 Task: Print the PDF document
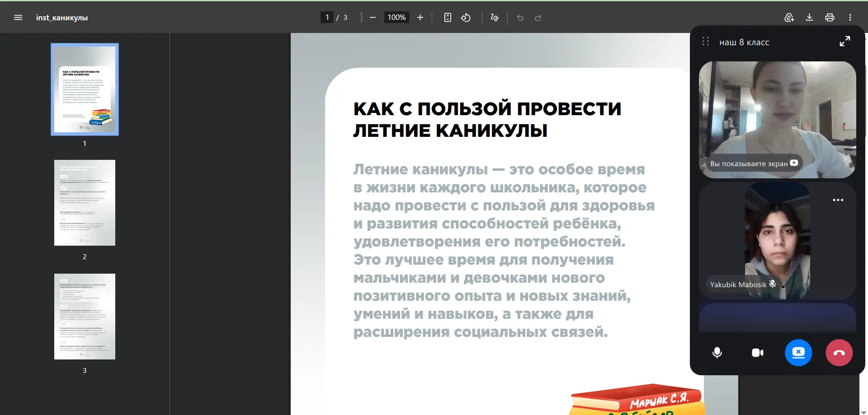tap(830, 18)
